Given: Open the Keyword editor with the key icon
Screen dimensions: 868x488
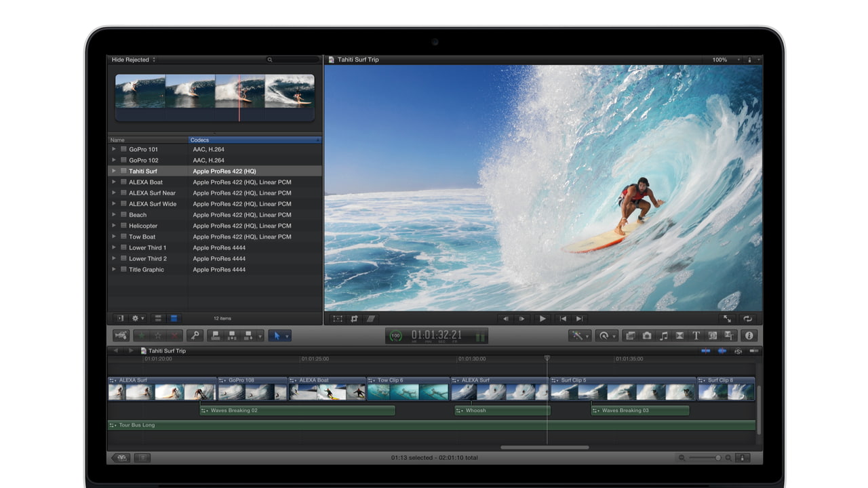Looking at the screenshot, I should [196, 335].
